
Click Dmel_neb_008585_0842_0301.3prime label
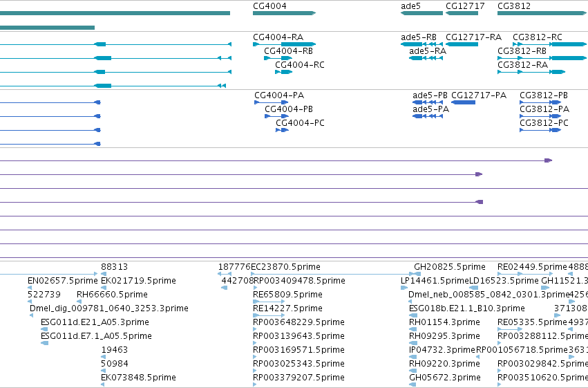click(489, 295)
